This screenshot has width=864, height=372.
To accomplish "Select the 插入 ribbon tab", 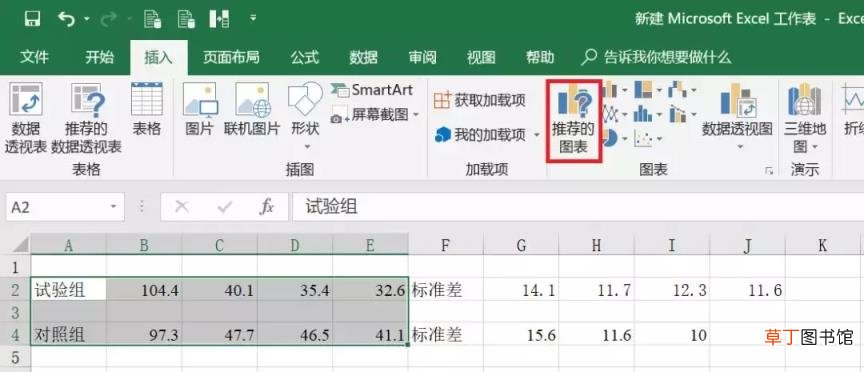I will (x=159, y=57).
